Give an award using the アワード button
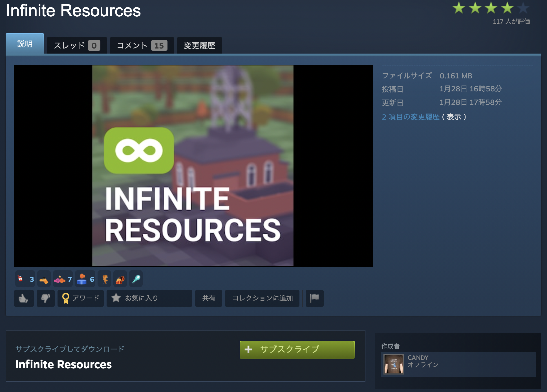This screenshot has height=392, width=547. (81, 298)
